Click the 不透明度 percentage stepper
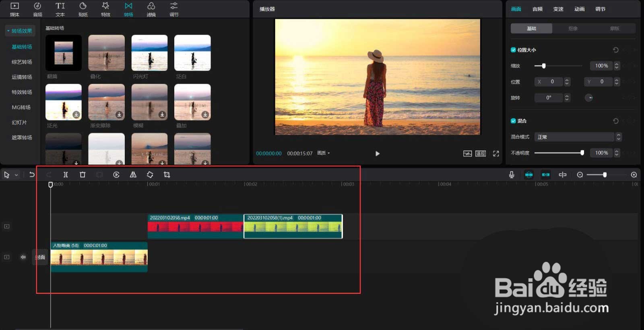The width and height of the screenshot is (644, 330). click(617, 153)
